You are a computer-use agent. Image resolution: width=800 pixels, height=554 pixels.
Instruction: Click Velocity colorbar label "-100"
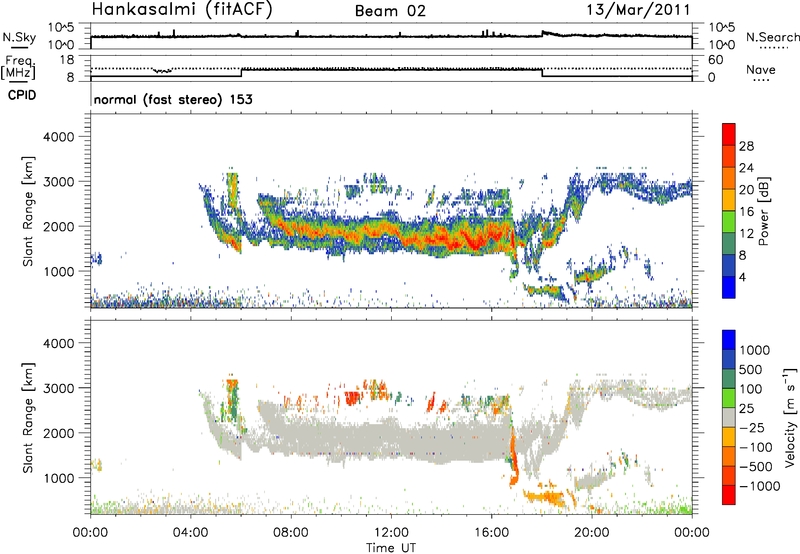(x=756, y=447)
